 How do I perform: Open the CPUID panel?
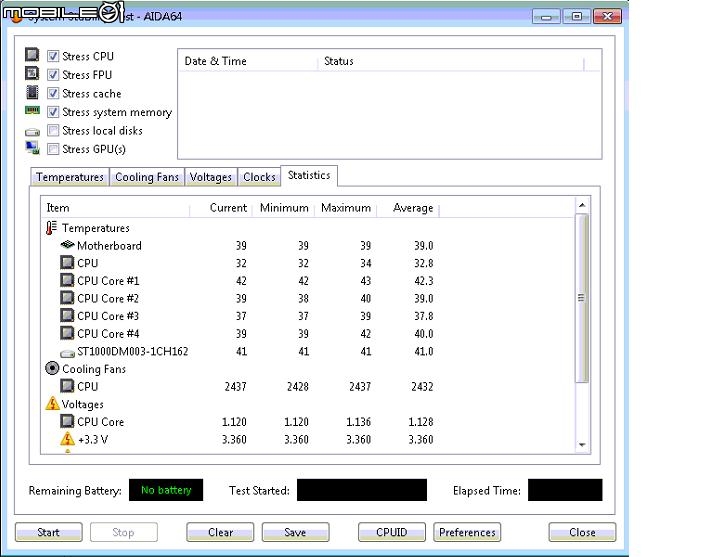[392, 532]
